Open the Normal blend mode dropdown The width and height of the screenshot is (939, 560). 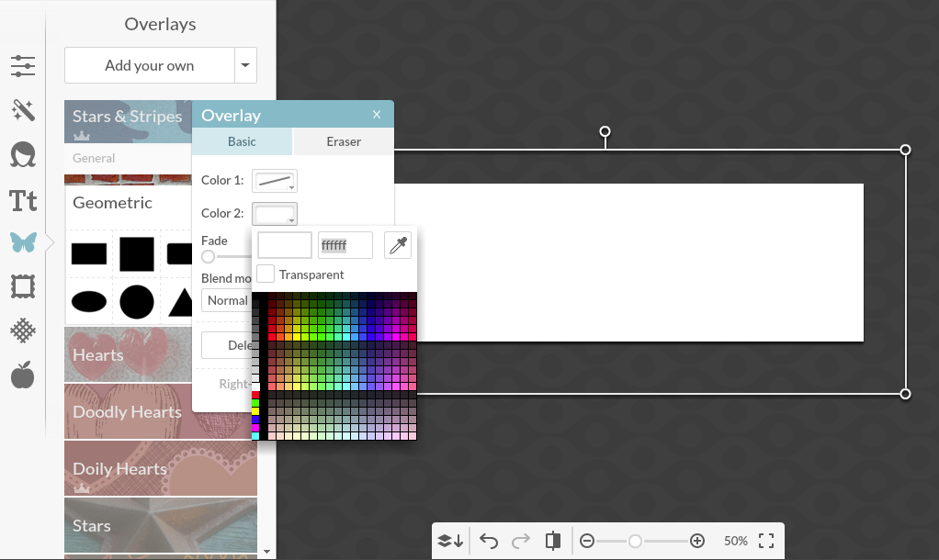(x=227, y=300)
